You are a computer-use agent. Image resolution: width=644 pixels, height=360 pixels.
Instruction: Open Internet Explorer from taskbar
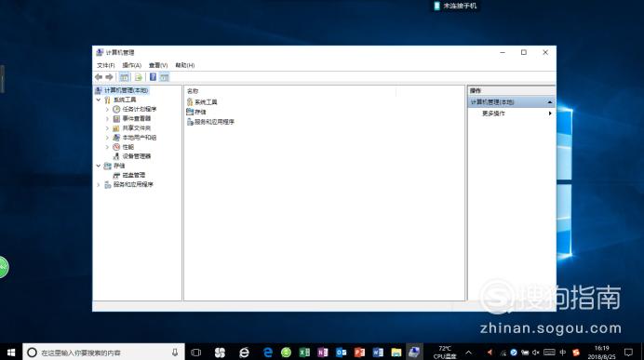244,353
